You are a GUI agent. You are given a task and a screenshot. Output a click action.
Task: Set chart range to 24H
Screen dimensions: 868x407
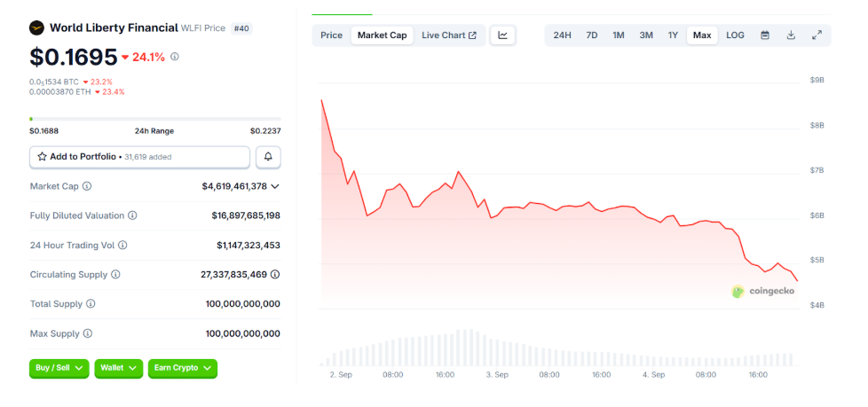pyautogui.click(x=562, y=35)
